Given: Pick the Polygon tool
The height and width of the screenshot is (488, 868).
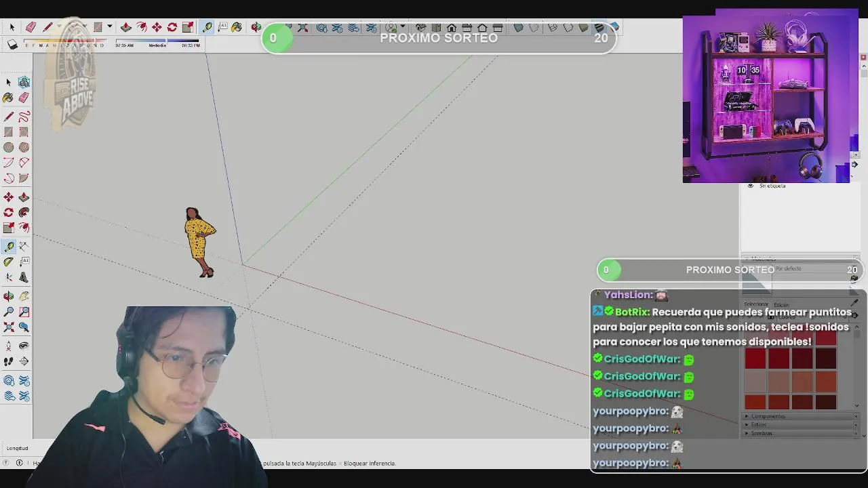Looking at the screenshot, I should pyautogui.click(x=24, y=147).
